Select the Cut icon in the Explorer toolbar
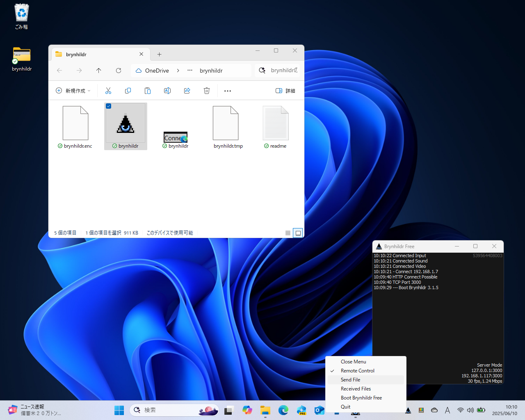 click(108, 91)
